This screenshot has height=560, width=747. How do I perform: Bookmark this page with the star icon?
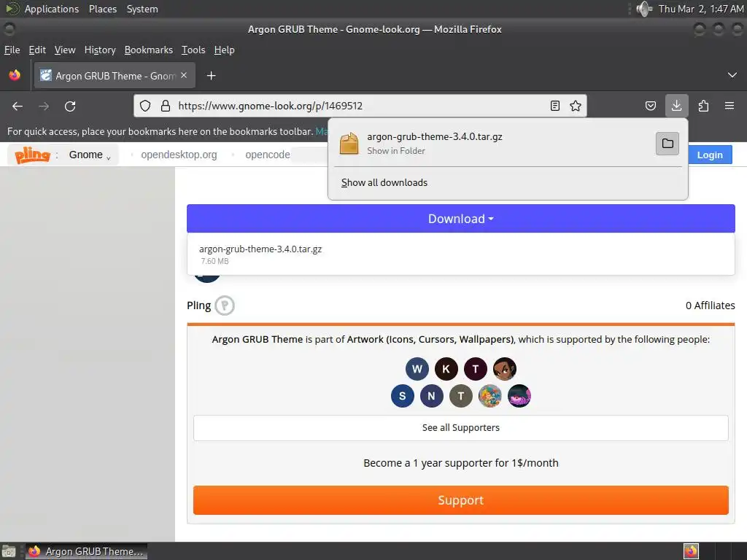click(576, 106)
